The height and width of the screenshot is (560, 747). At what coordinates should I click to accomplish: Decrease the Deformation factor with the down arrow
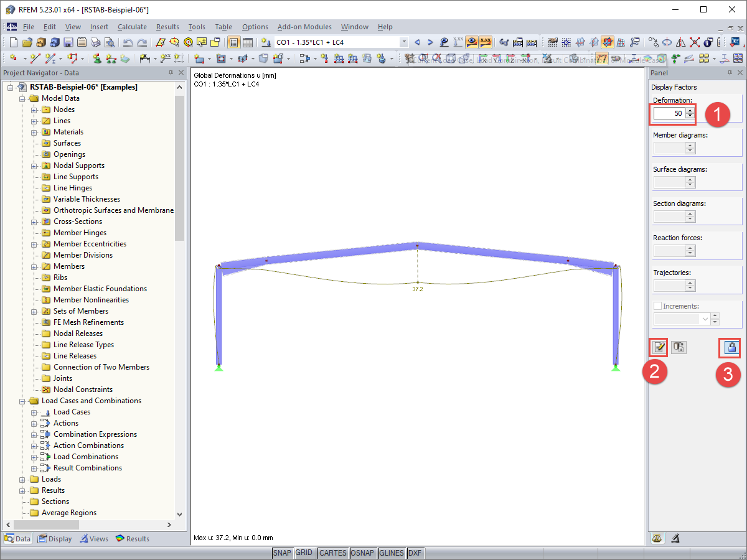click(690, 117)
